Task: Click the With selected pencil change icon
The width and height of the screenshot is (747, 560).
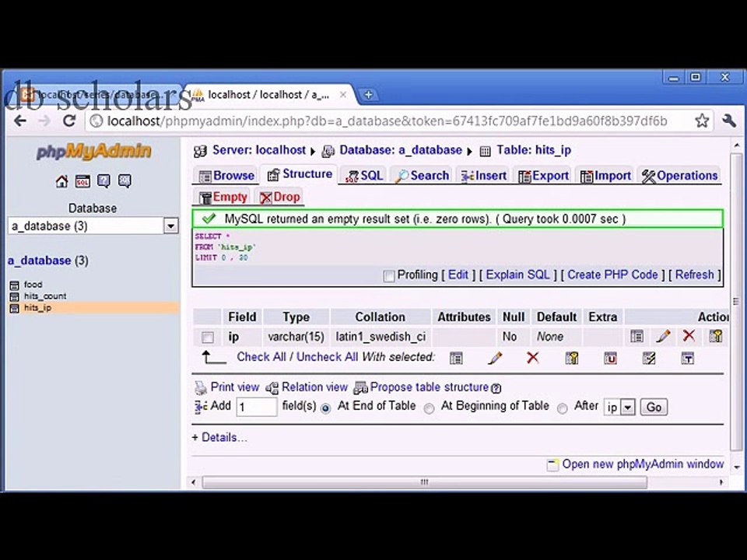Action: point(495,358)
